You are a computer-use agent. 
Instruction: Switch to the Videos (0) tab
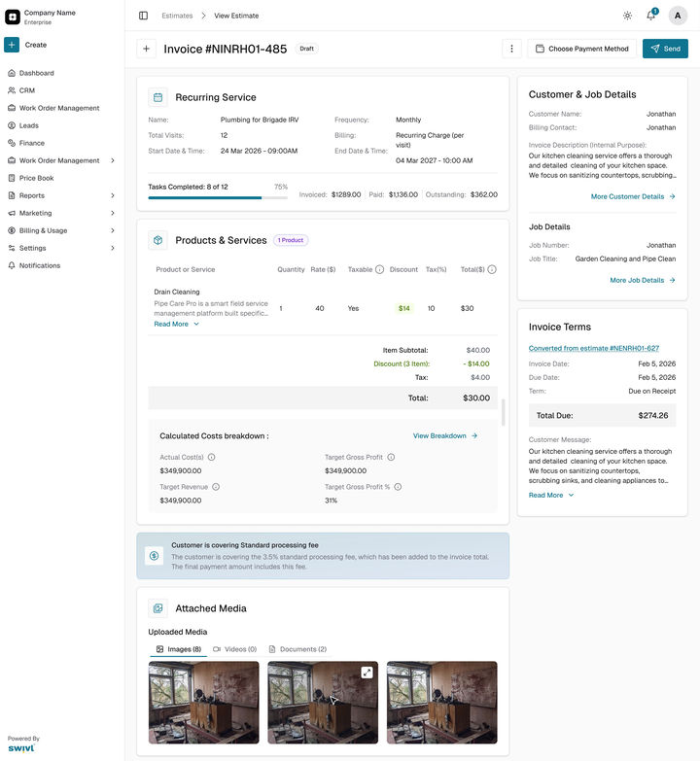pyautogui.click(x=235, y=649)
